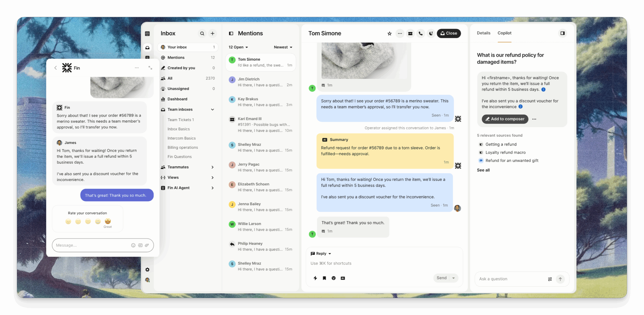Viewport: 644px width, 315px height.
Task: Open AI assist in the reply toolbar
Action: [343, 278]
